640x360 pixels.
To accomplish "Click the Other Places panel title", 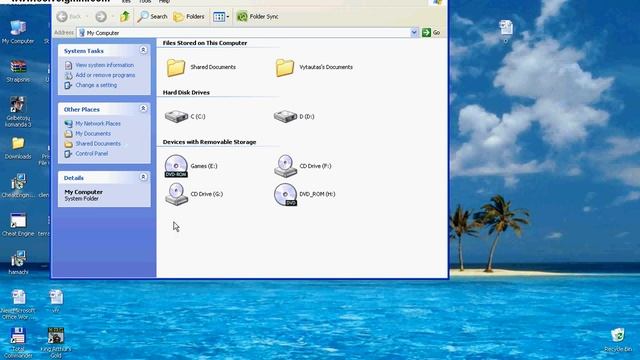I will (x=82, y=109).
